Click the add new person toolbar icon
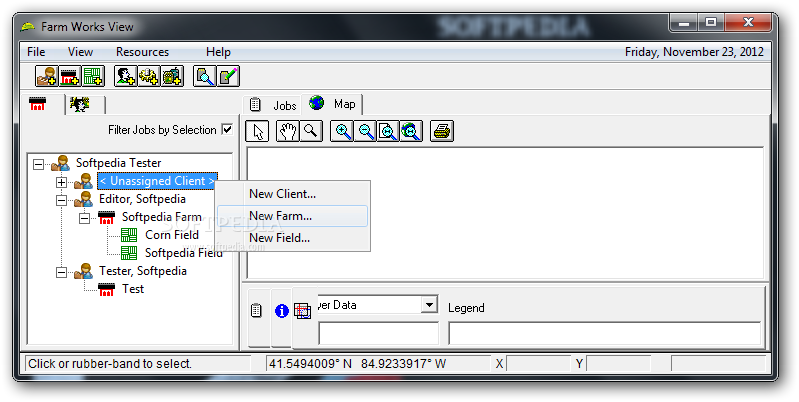This screenshot has width=799, height=402. pos(125,76)
